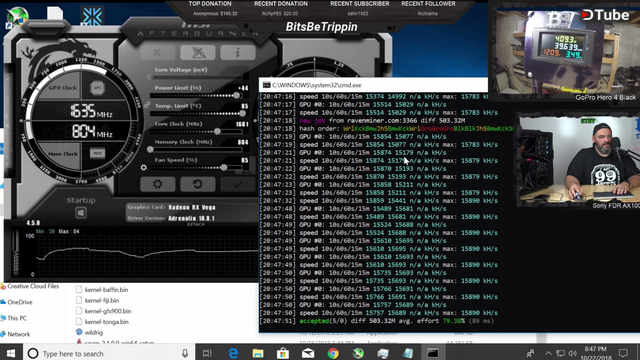
Task: Open Google Chrome from the taskbar
Action: [x=333, y=353]
